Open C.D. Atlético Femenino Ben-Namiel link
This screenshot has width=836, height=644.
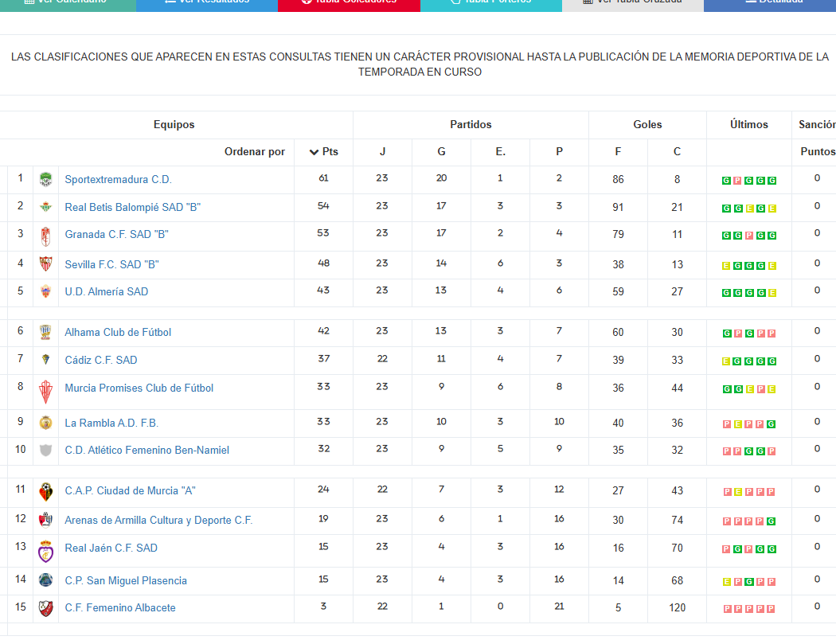pyautogui.click(x=147, y=451)
